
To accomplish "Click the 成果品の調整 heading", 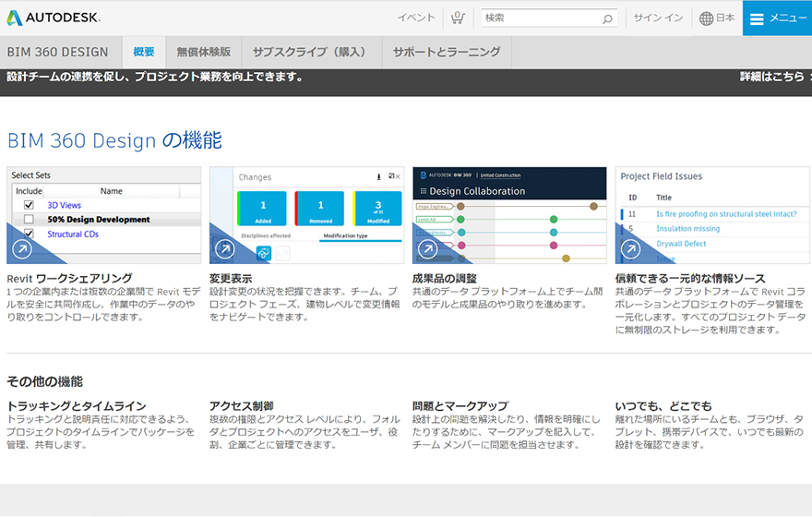I will point(445,278).
